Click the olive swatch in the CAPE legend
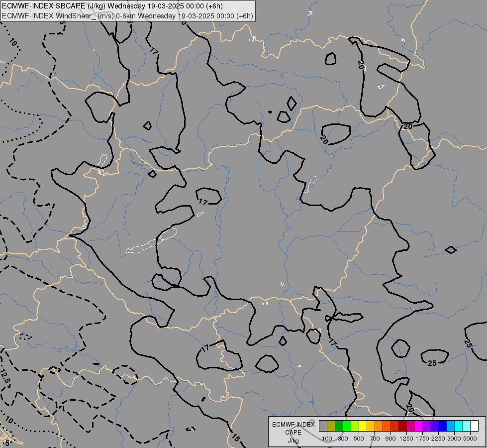 (x=331, y=426)
